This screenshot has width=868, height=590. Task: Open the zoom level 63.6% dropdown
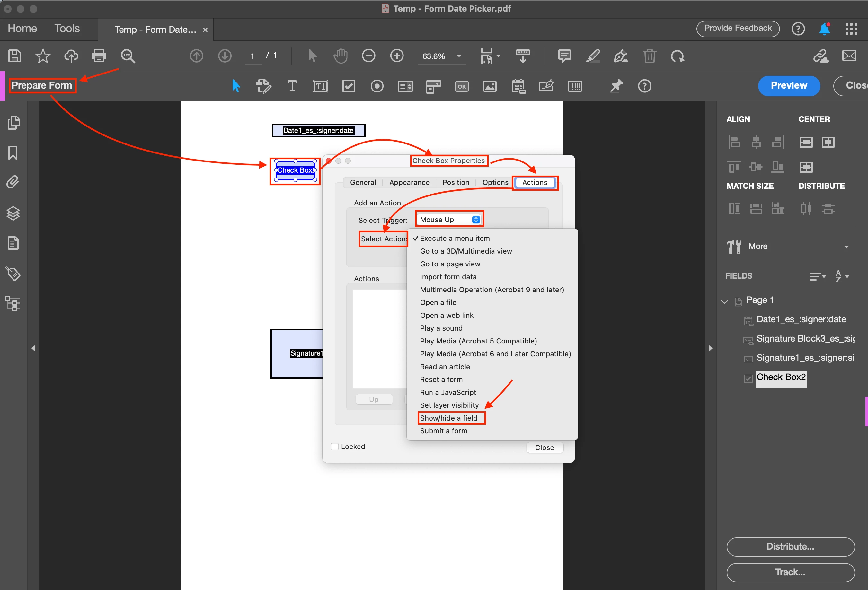(x=459, y=56)
